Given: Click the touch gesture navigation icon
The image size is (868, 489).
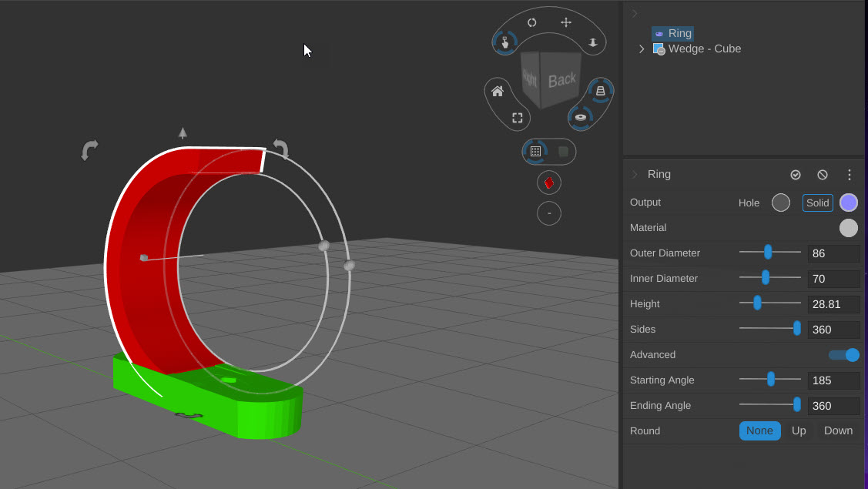Looking at the screenshot, I should click(505, 42).
